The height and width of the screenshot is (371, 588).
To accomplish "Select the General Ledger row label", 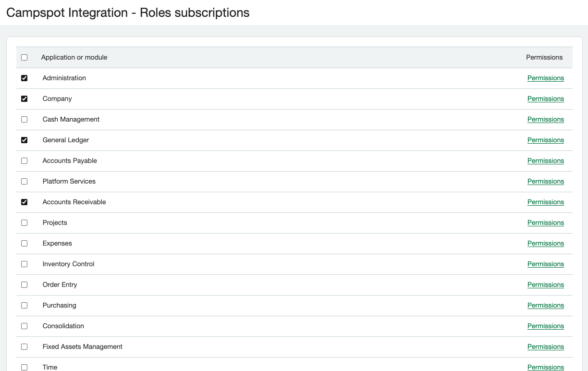I will (66, 140).
